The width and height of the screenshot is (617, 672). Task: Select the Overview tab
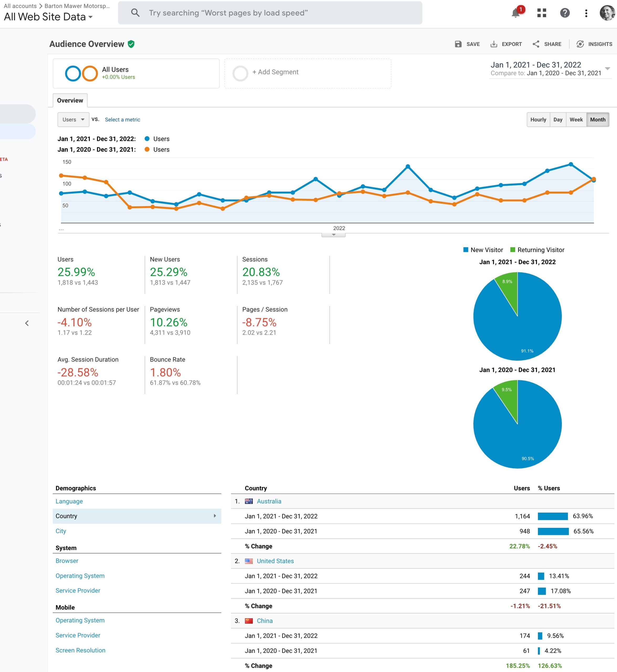coord(70,101)
